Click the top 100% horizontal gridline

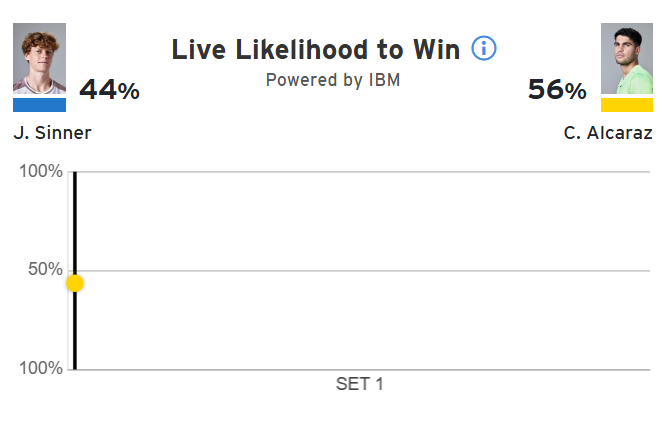point(360,172)
